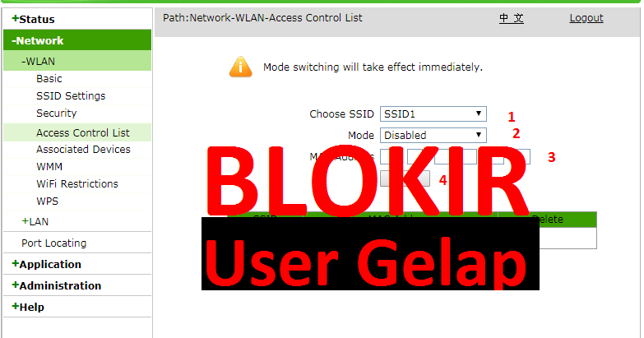Click the Logout link
The height and width of the screenshot is (338, 644).
586,17
